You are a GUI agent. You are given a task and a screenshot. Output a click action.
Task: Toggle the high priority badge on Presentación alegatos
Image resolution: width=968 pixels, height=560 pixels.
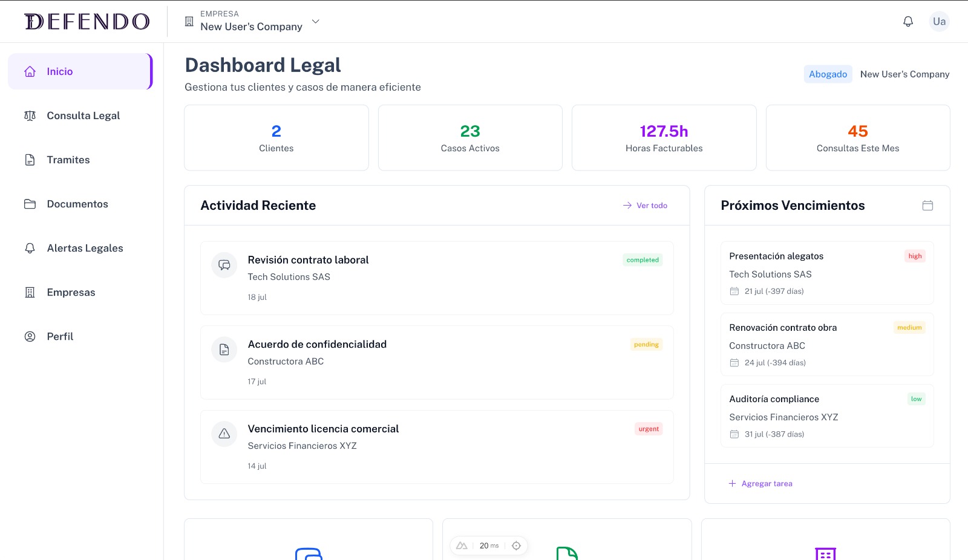(x=915, y=256)
